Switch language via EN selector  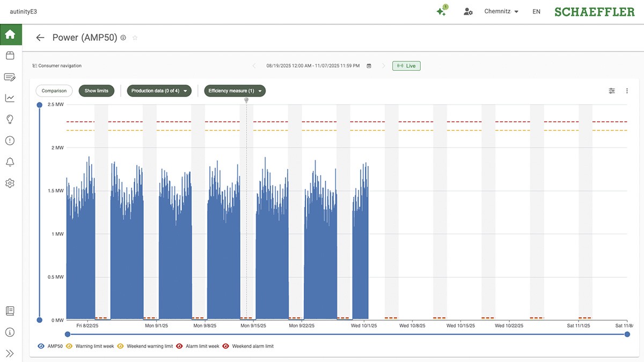coord(536,11)
